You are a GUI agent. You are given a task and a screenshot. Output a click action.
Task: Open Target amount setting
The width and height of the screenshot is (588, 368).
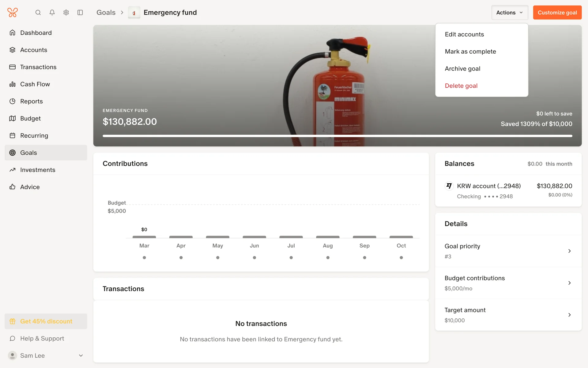click(x=569, y=315)
